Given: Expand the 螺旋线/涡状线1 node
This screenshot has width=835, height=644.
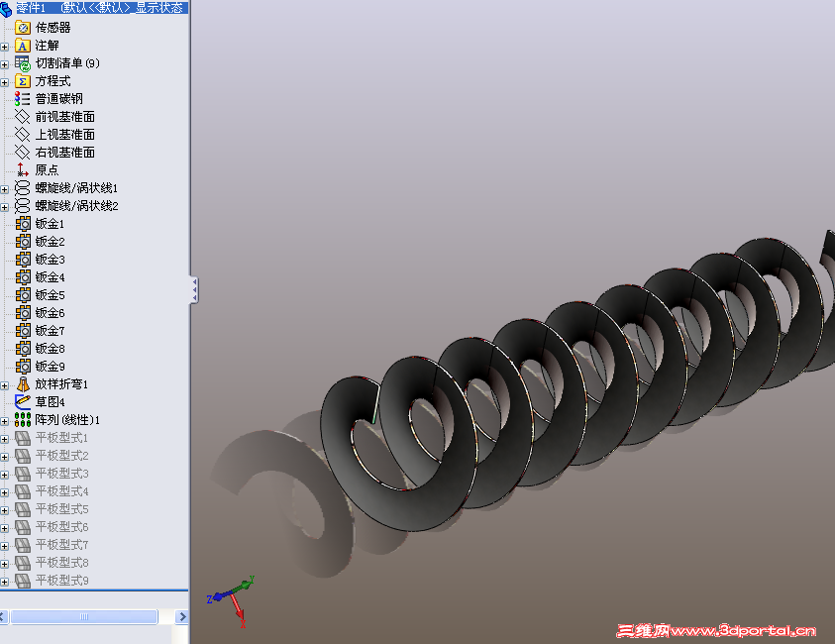Looking at the screenshot, I should [x=5, y=189].
